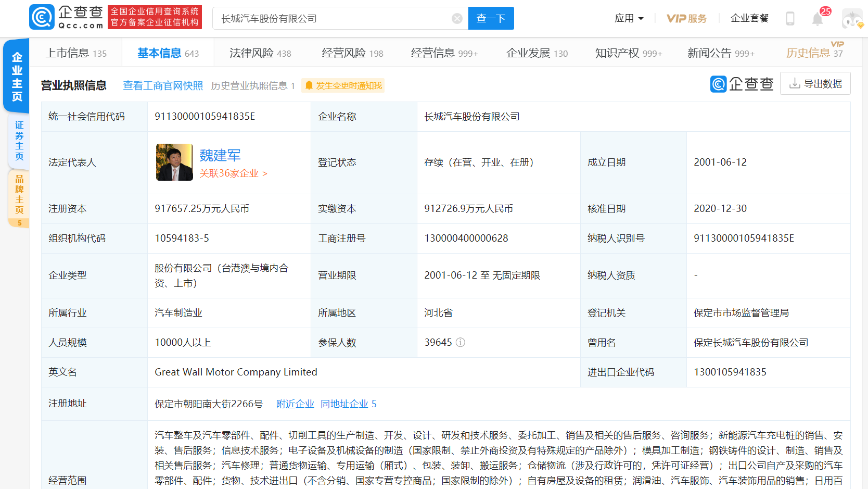Open 历史营业执照信息 link

253,85
